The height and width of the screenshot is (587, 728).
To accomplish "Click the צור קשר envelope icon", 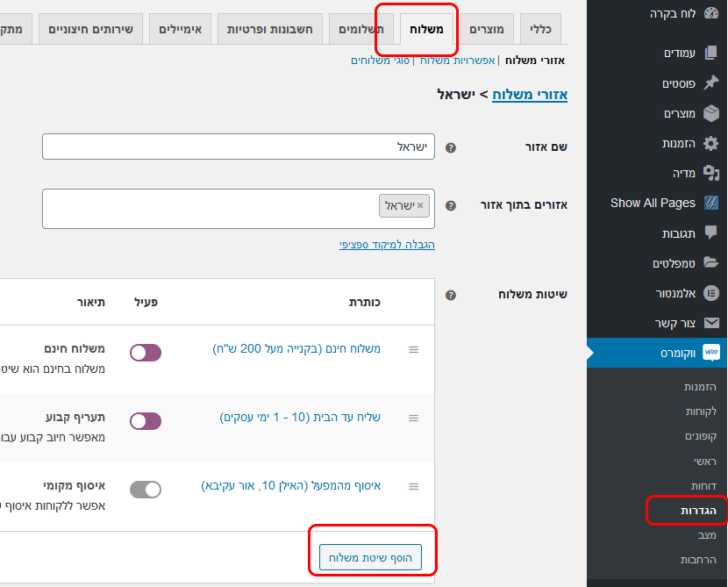I will point(711,323).
